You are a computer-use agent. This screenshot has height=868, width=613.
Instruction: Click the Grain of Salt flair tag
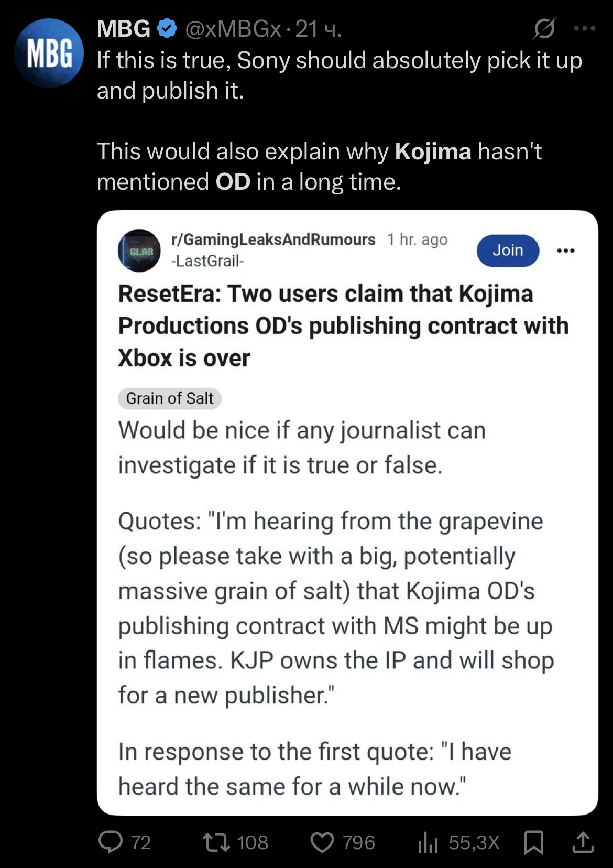click(170, 398)
